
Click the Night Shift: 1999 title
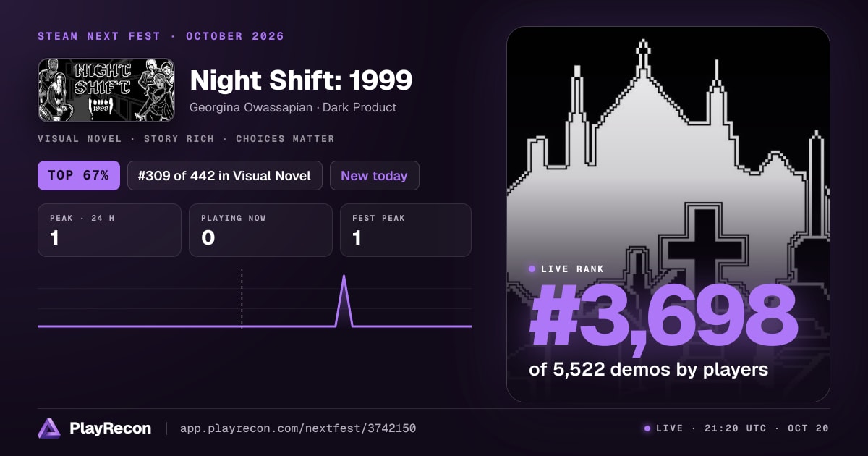(x=301, y=80)
